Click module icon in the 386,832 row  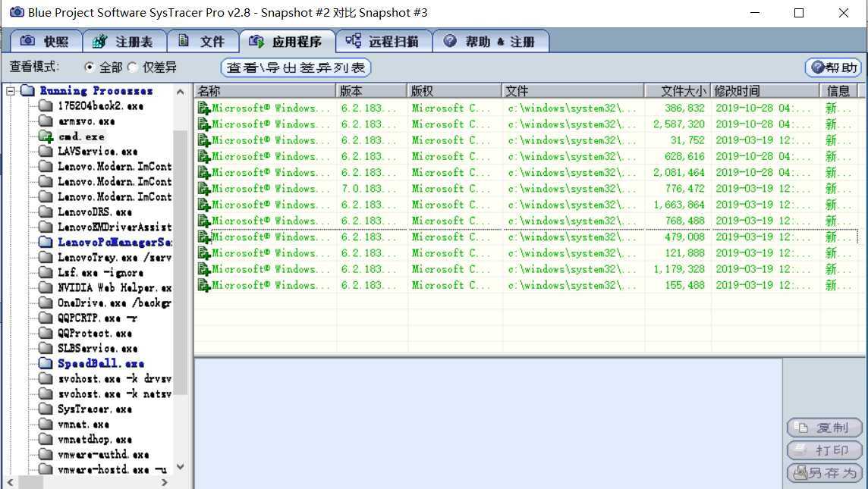coord(204,108)
